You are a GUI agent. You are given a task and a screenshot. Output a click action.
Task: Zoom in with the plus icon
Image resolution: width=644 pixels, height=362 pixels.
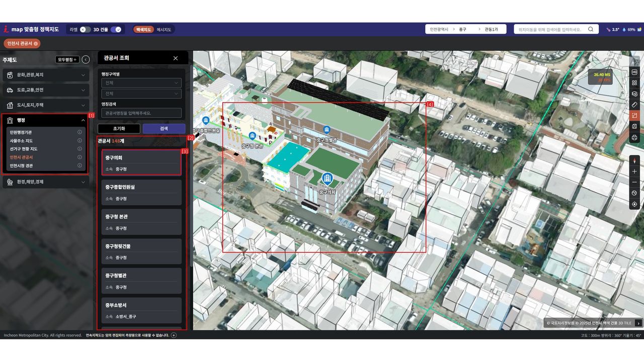[x=634, y=171]
